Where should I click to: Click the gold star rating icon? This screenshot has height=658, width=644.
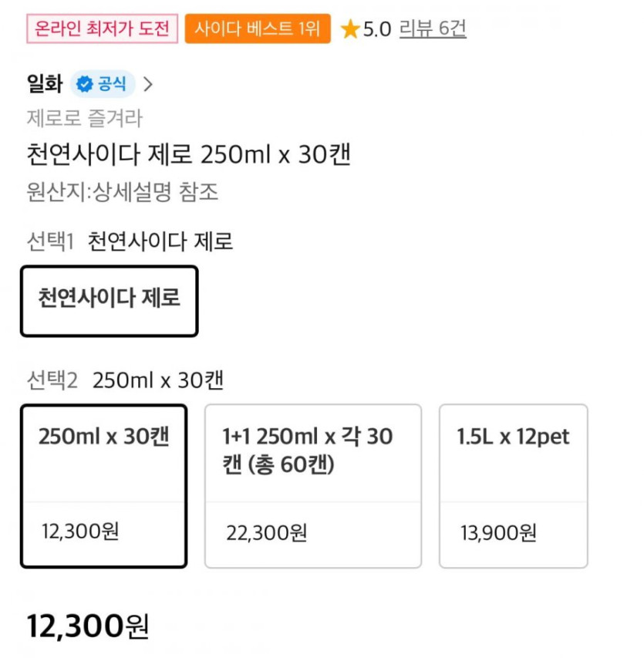tap(350, 30)
